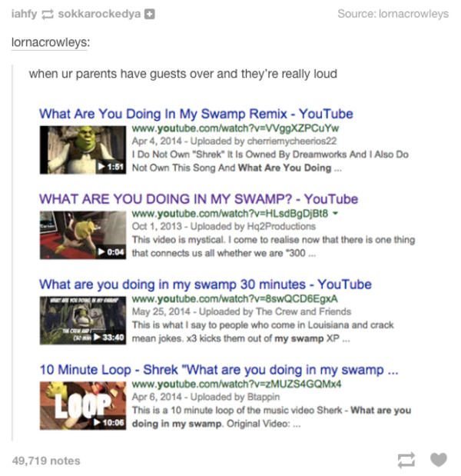Open Source: lornacrowleys link
Image resolution: width=461 pixels, height=476 pixels.
click(393, 14)
